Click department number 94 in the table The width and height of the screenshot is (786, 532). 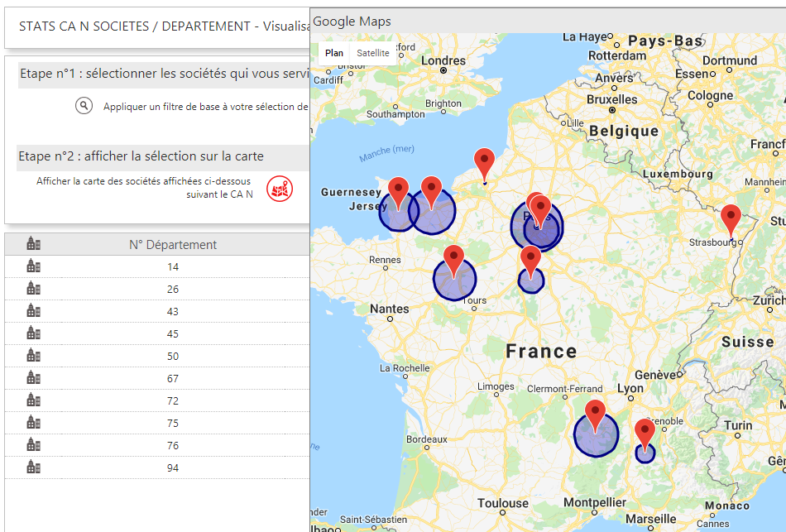(x=173, y=467)
